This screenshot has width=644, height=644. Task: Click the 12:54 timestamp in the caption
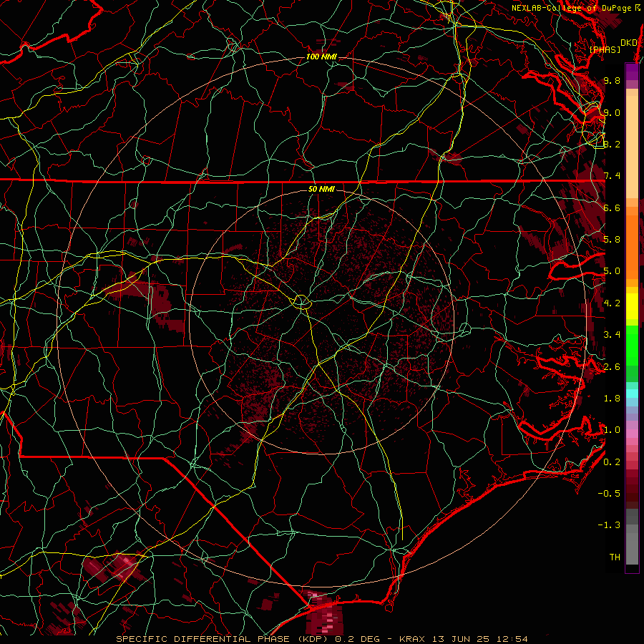(512, 639)
